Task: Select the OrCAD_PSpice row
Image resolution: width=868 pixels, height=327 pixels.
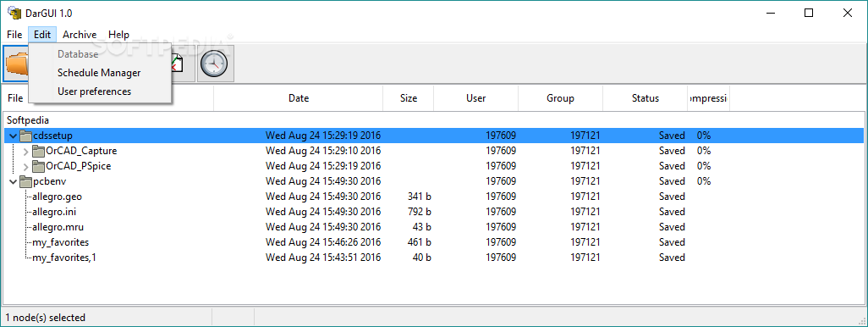Action: (x=434, y=166)
